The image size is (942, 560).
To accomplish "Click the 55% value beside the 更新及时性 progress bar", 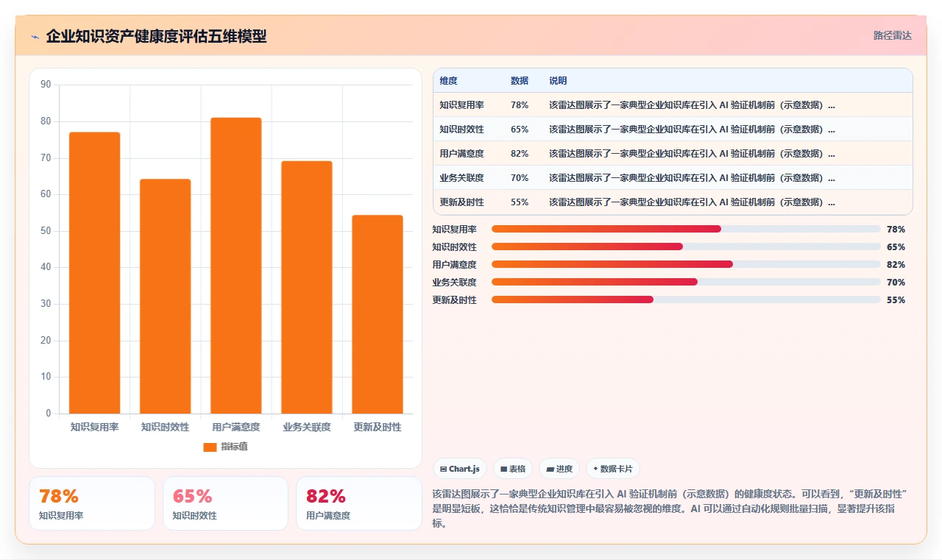I will (x=896, y=300).
